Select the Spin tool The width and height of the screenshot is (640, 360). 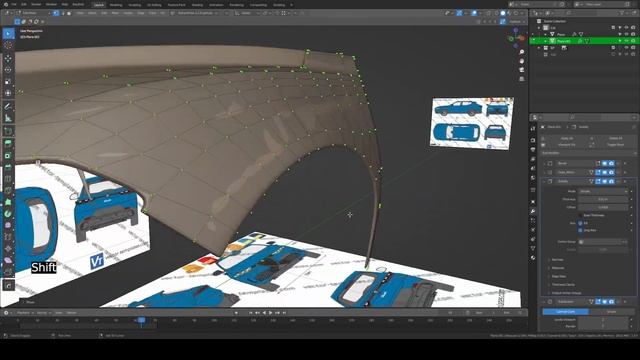[8, 214]
